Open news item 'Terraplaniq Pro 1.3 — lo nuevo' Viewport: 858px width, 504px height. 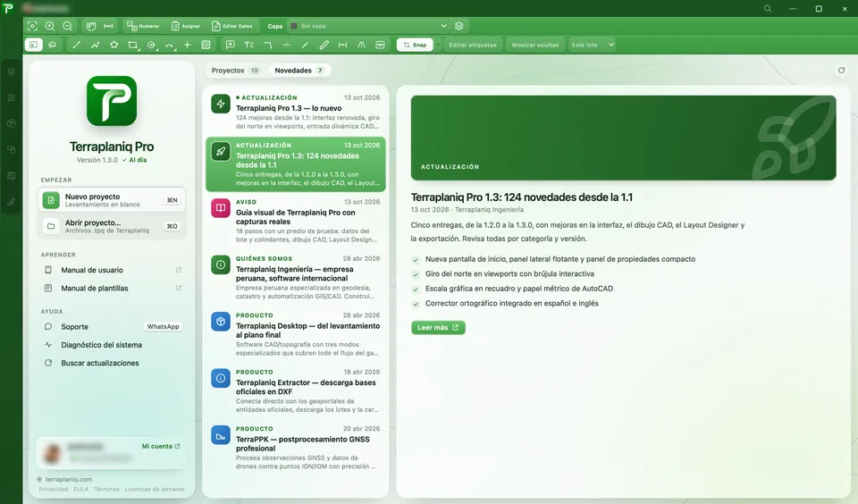(x=296, y=112)
